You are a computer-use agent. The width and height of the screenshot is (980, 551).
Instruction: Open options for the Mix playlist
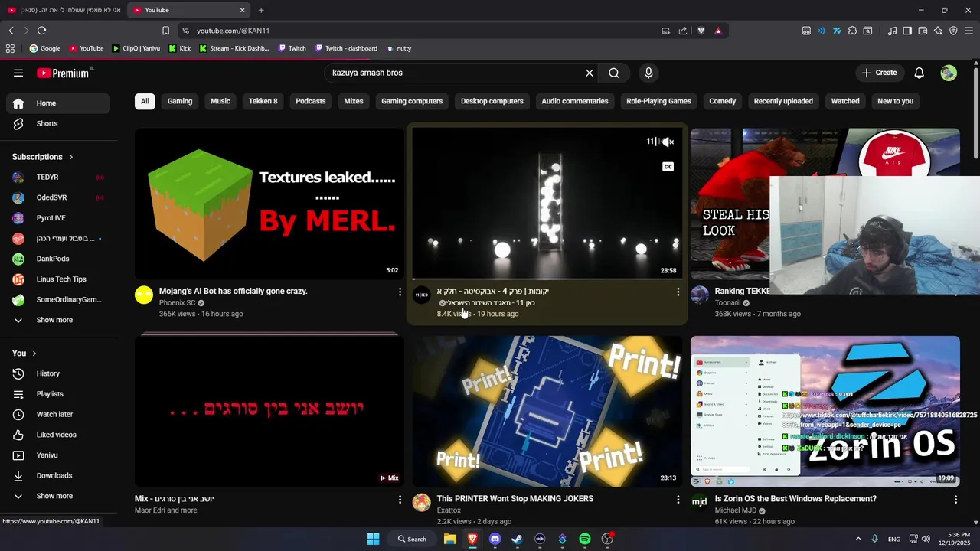(400, 500)
